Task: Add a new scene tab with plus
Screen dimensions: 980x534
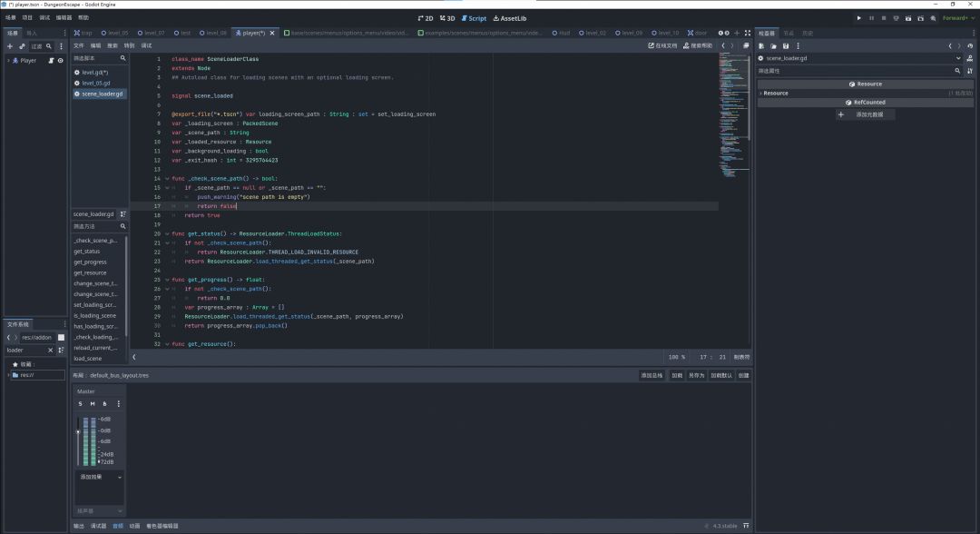Action: tap(737, 33)
